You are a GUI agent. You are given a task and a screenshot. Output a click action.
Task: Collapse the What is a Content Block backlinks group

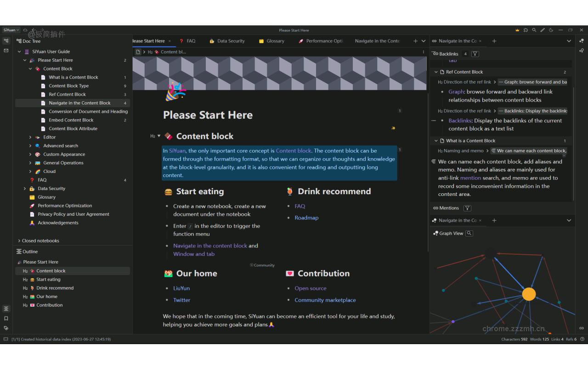(436, 141)
